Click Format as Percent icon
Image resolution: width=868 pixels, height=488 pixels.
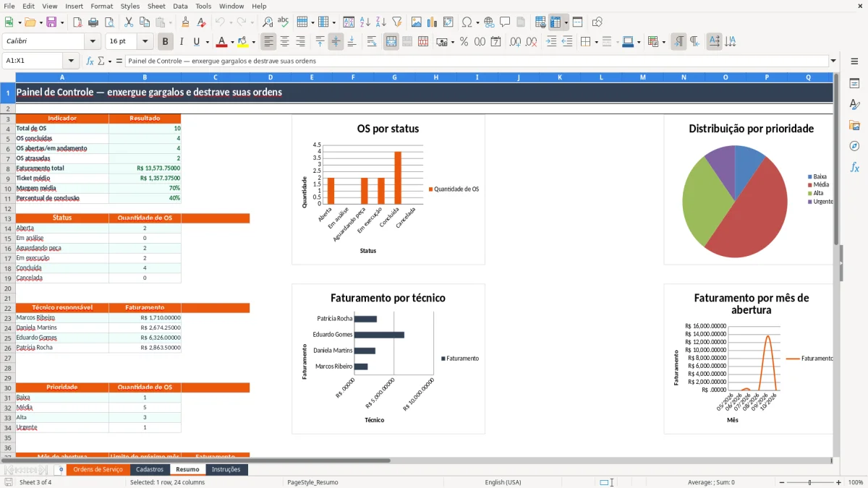point(464,42)
